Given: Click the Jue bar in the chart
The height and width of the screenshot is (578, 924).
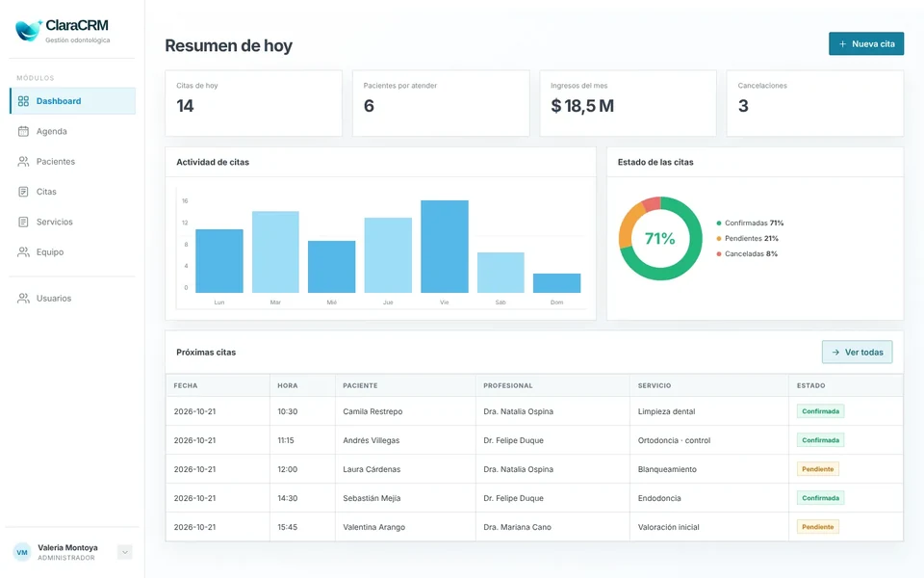Looking at the screenshot, I should click(x=388, y=254).
